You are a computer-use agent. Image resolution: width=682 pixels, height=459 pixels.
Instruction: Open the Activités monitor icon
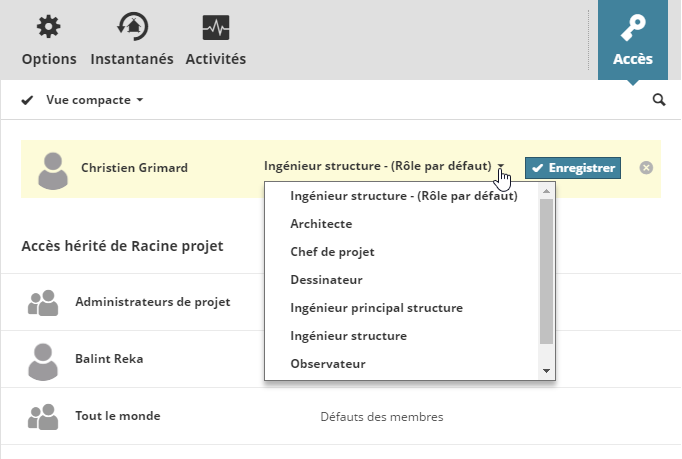215,27
